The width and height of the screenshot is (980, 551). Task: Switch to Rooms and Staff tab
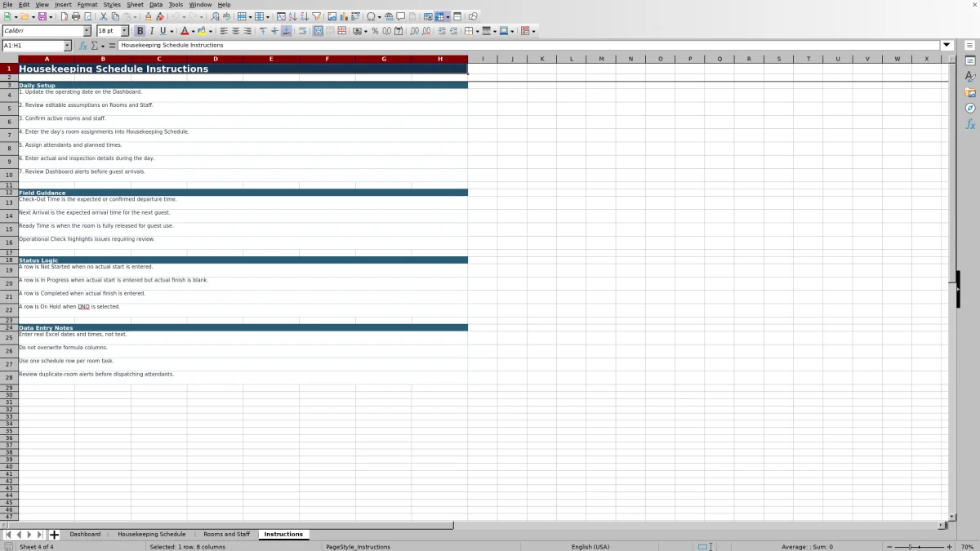(x=227, y=534)
